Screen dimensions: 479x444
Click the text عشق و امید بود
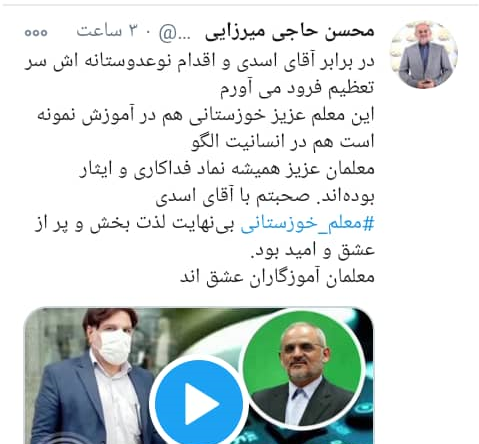(x=312, y=251)
